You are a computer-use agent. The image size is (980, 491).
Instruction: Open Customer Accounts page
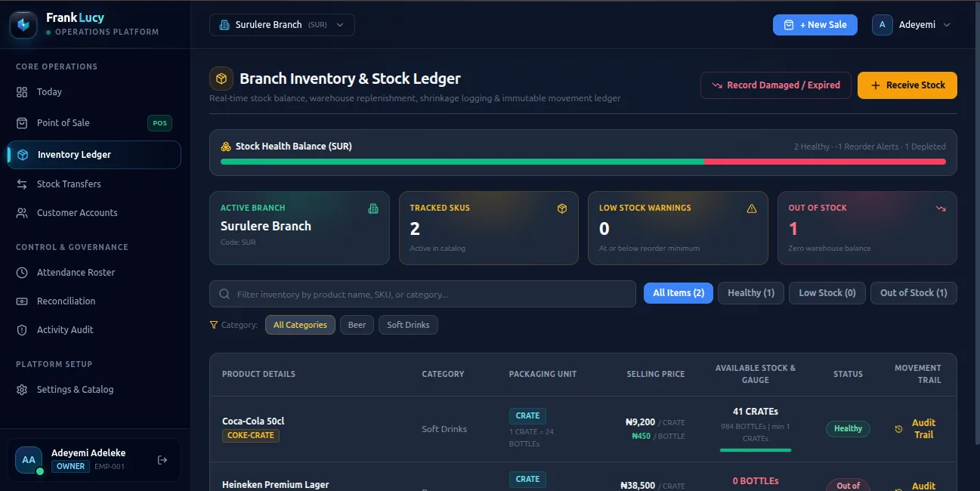click(95, 213)
